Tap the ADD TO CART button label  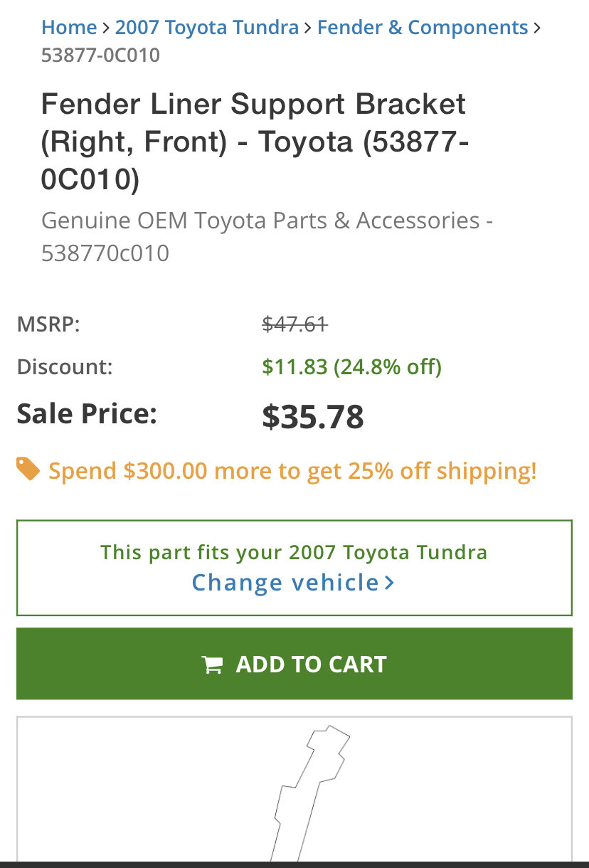[x=312, y=665]
